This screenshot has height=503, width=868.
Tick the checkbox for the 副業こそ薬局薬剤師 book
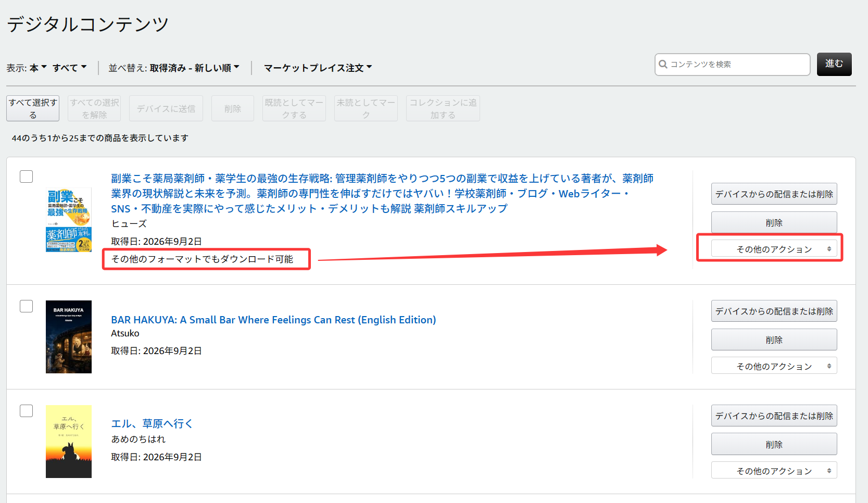click(x=26, y=177)
